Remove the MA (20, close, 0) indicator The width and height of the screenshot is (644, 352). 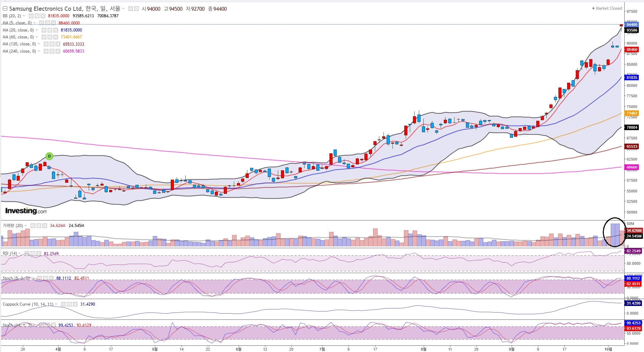pos(56,30)
